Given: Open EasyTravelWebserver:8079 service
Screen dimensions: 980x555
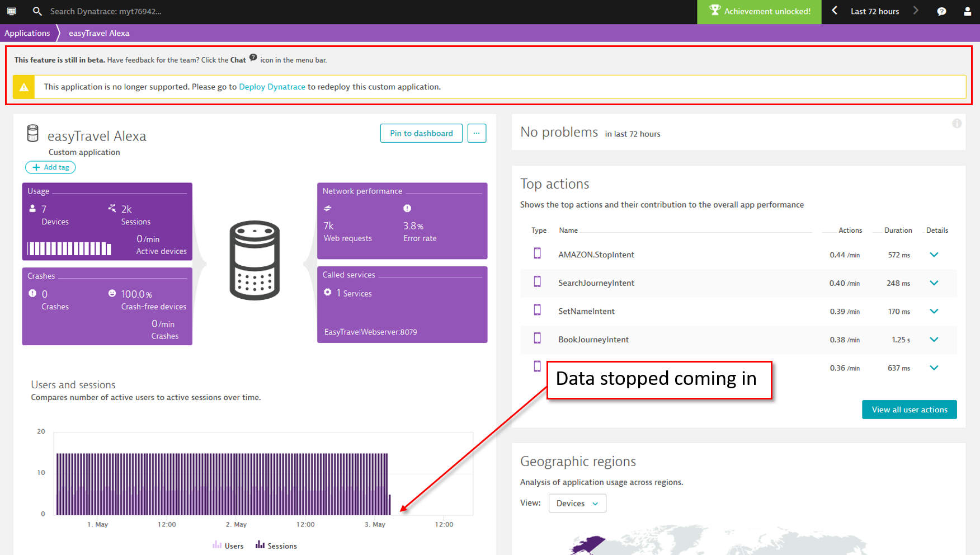Looking at the screenshot, I should (370, 332).
